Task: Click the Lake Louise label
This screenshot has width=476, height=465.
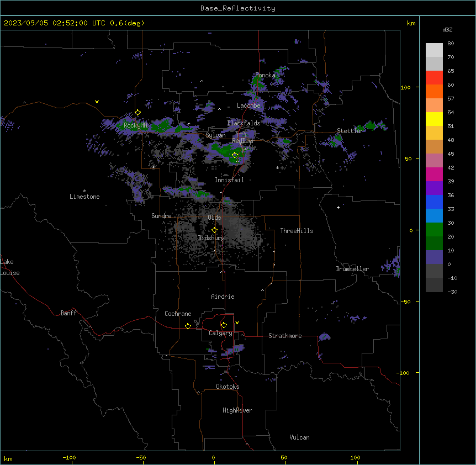Action: point(10,267)
